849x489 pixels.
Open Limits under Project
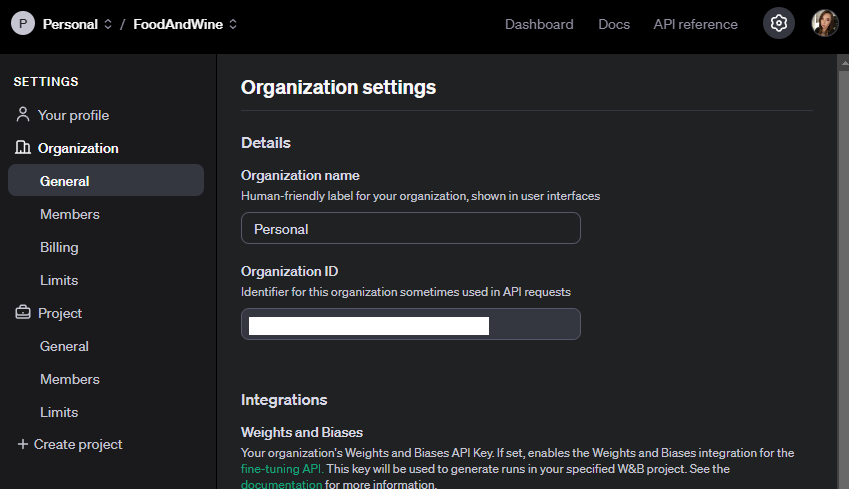pos(59,413)
